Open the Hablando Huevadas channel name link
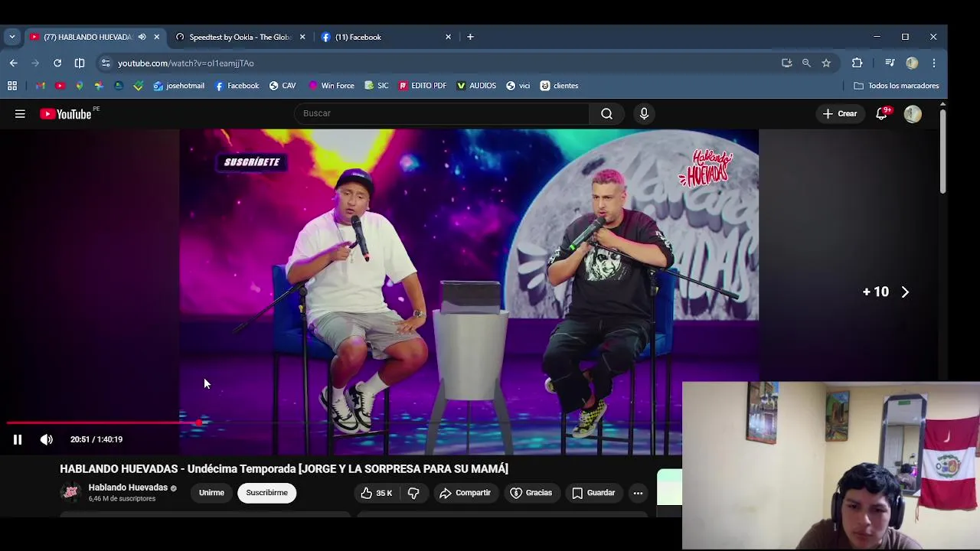980x551 pixels. (128, 487)
